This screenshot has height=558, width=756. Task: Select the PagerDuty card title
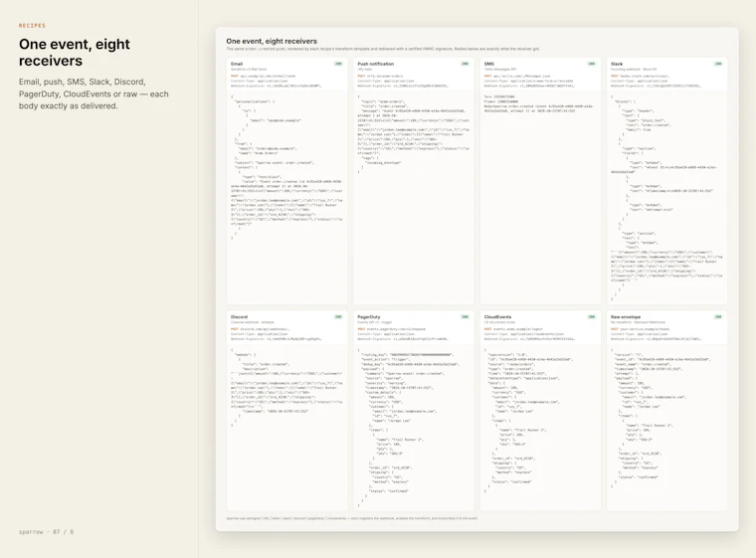tap(369, 317)
